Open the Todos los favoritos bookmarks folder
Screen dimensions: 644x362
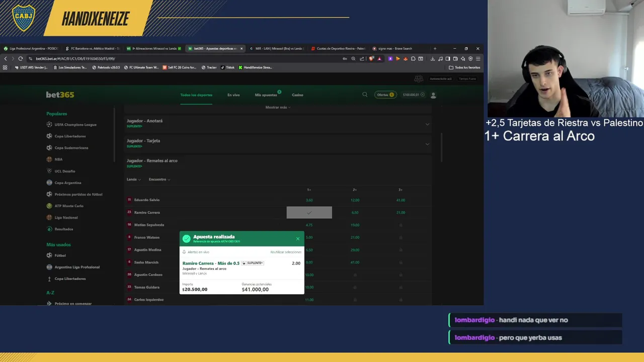[x=464, y=67]
